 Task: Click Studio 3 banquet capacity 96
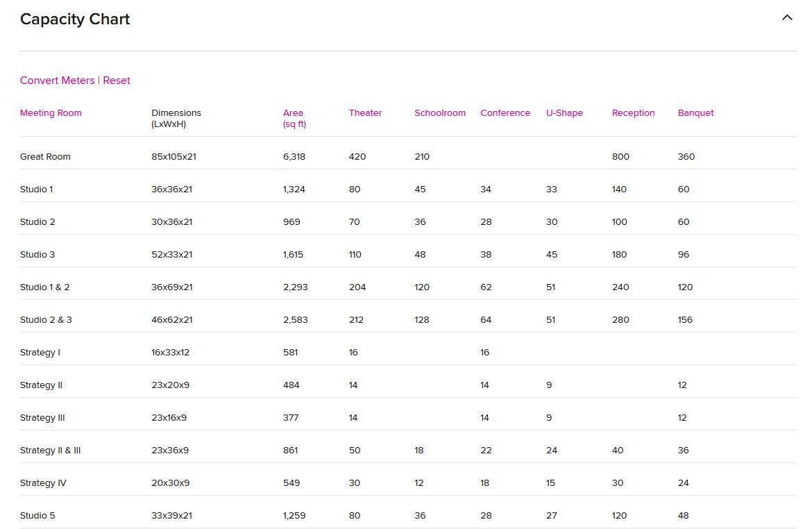[683, 254]
